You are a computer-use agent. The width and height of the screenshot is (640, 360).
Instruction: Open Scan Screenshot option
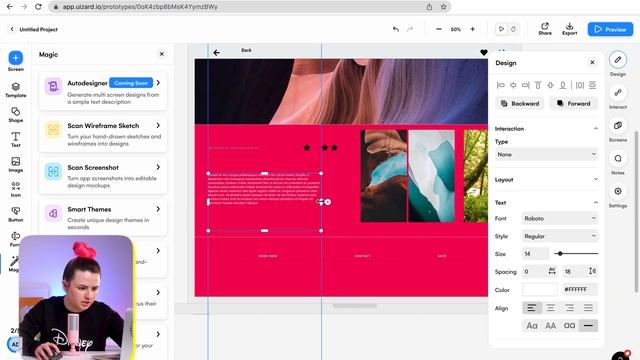[x=103, y=176]
